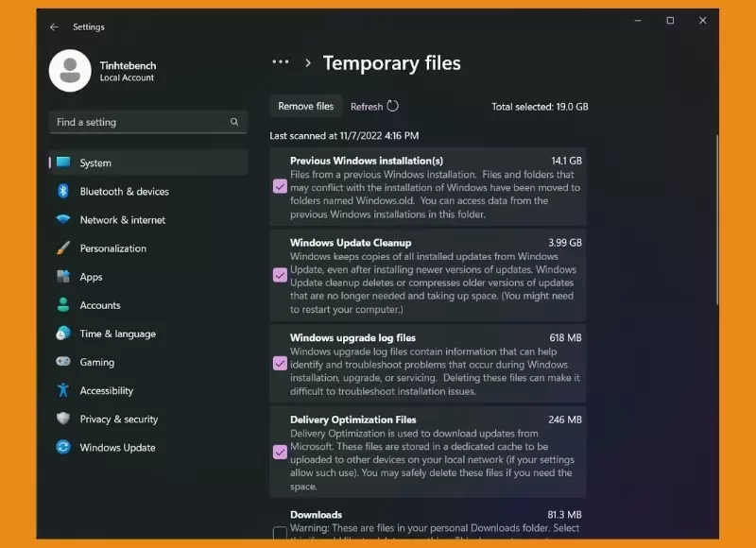Viewport: 756px width, 548px height.
Task: Click Total selected: 19.0 GB text
Action: (540, 107)
